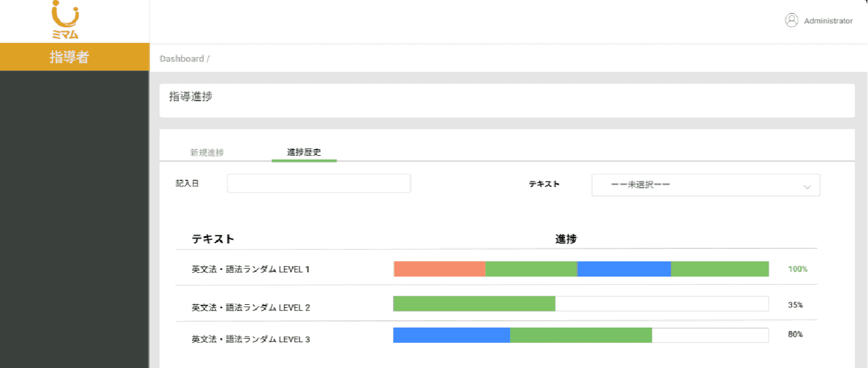The width and height of the screenshot is (868, 368).
Task: Switch to the 新規進捗 tab
Action: [207, 153]
